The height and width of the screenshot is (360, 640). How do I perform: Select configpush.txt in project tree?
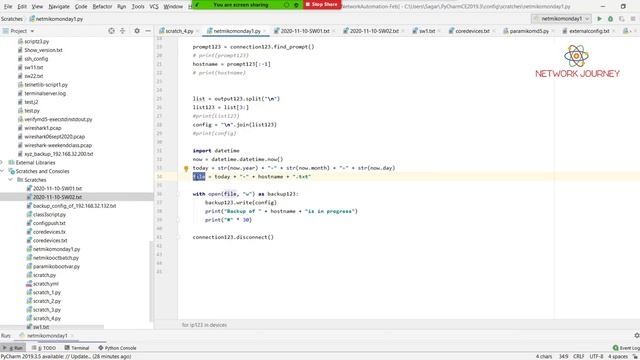coord(49,223)
